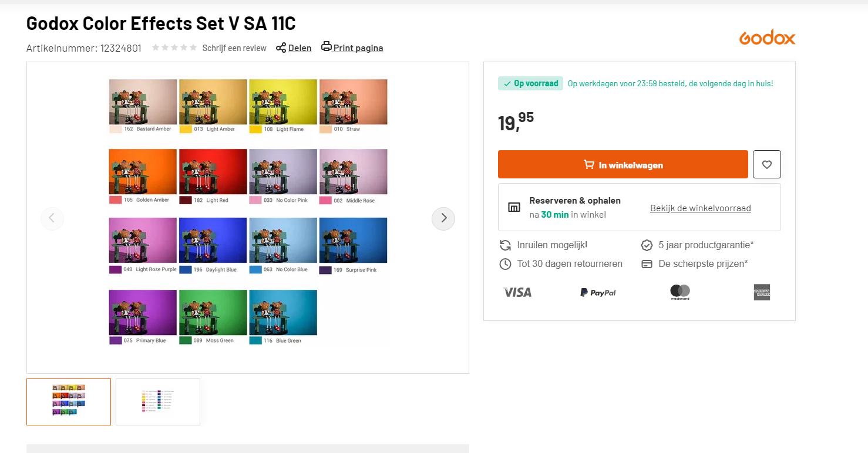The image size is (868, 453).
Task: Click the Mastercard payment logo
Action: click(x=680, y=292)
